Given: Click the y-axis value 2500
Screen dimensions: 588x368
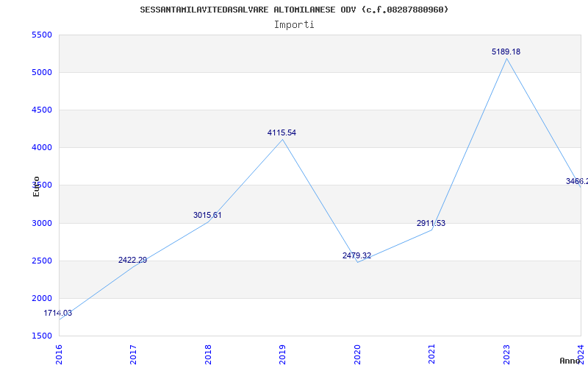Looking at the screenshot, I should (41, 261).
